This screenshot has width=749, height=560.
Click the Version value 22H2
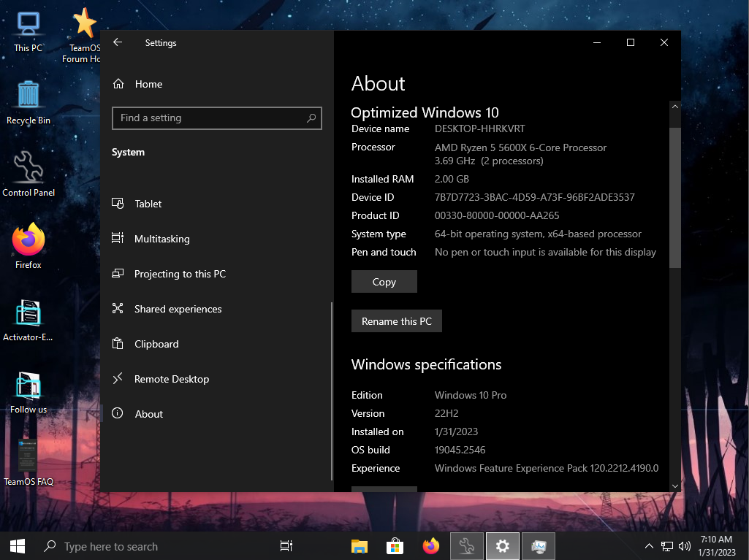pos(446,413)
